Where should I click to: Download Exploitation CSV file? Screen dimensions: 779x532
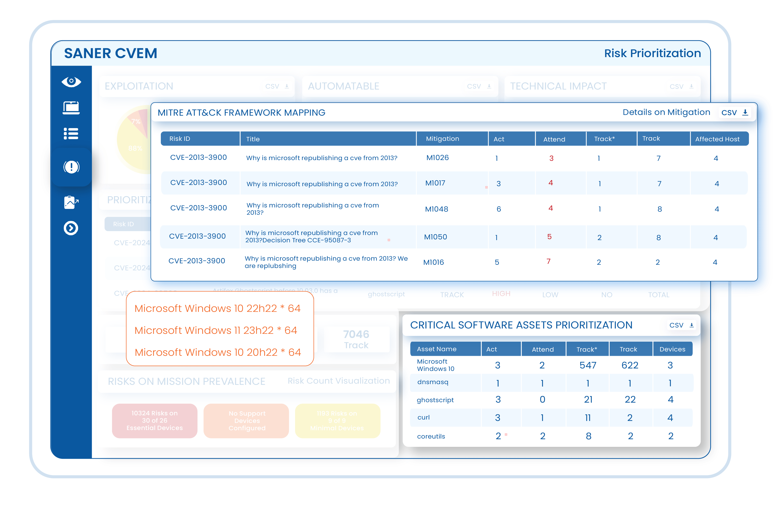[277, 86]
